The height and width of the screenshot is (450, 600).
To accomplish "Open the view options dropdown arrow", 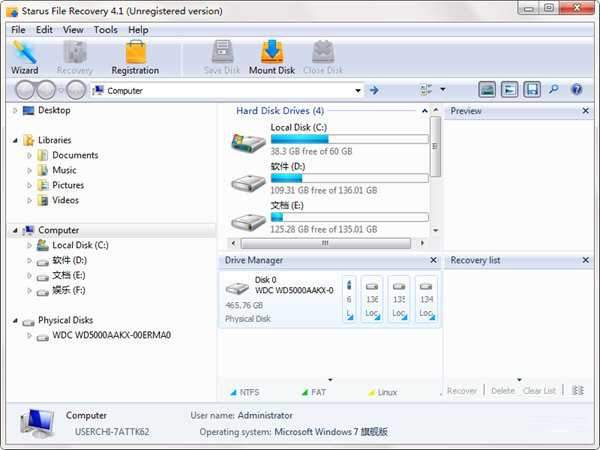I will 443,90.
